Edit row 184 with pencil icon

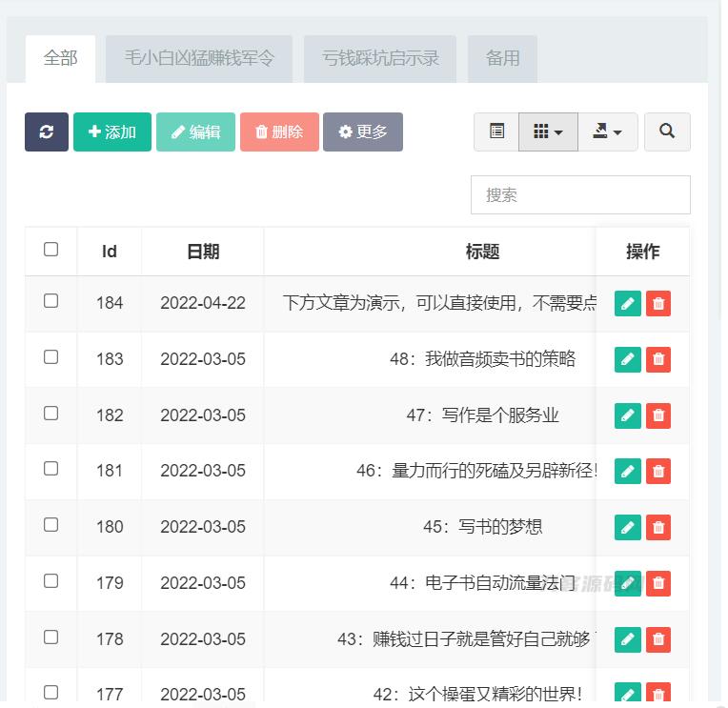[627, 304]
